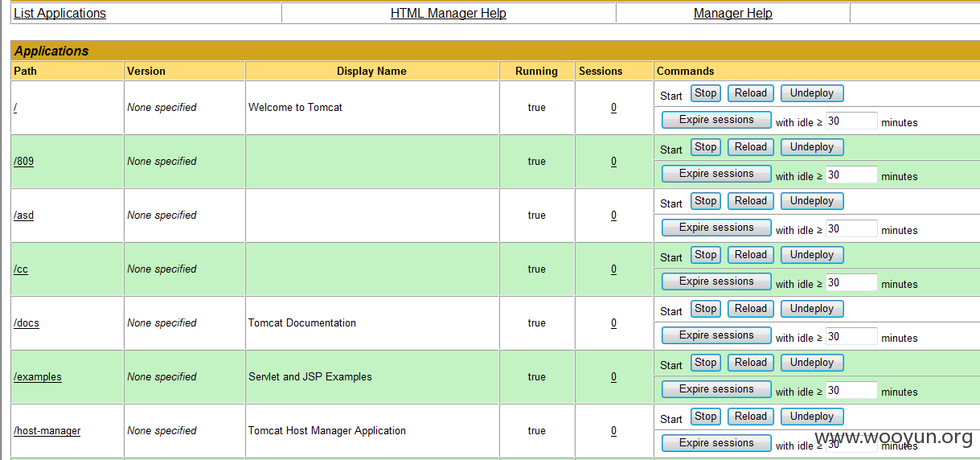
Task: Click sessions count for /cc
Action: tap(613, 269)
